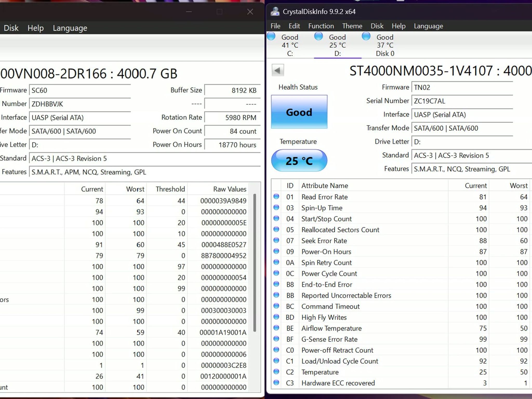Click status icon for Read Error Rate row

click(x=276, y=196)
